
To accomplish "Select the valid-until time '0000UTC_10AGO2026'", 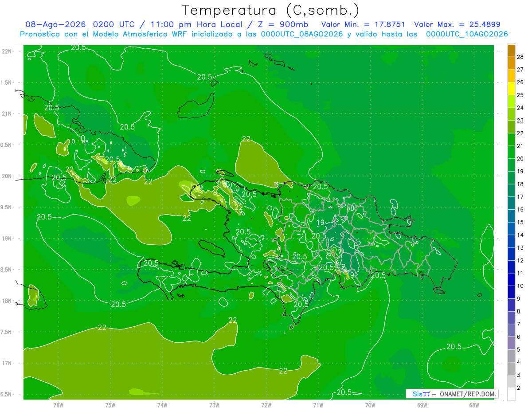I will pyautogui.click(x=467, y=34).
